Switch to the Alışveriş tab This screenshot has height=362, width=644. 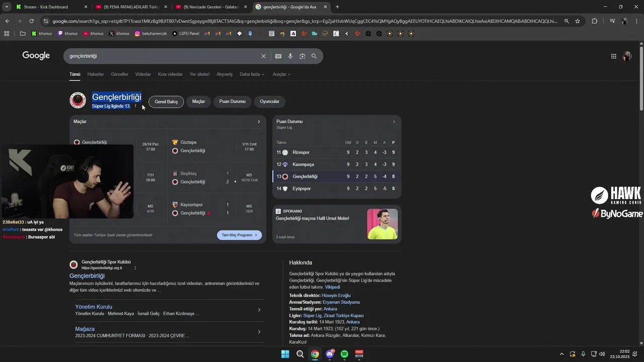coord(224,74)
